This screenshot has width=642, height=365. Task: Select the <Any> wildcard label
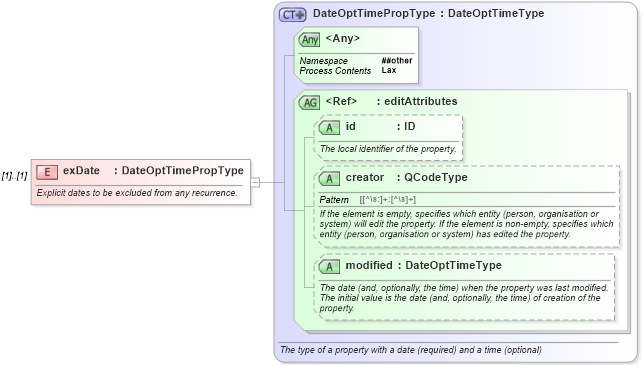(x=343, y=39)
